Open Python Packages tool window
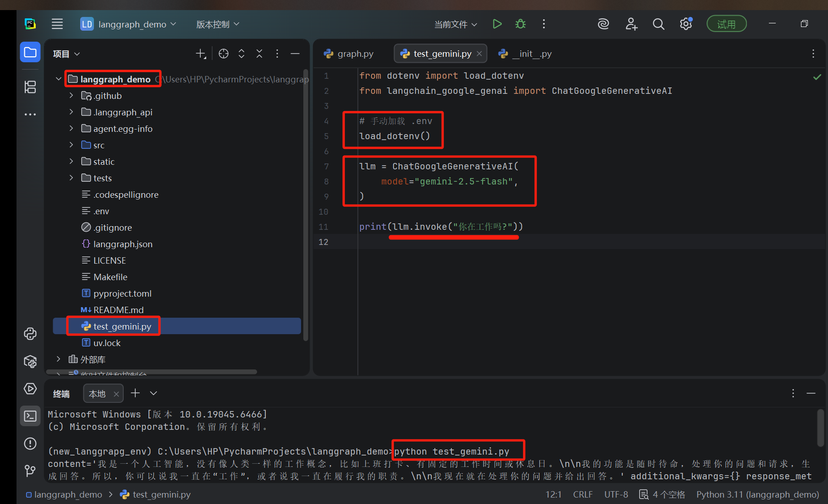 coord(30,361)
